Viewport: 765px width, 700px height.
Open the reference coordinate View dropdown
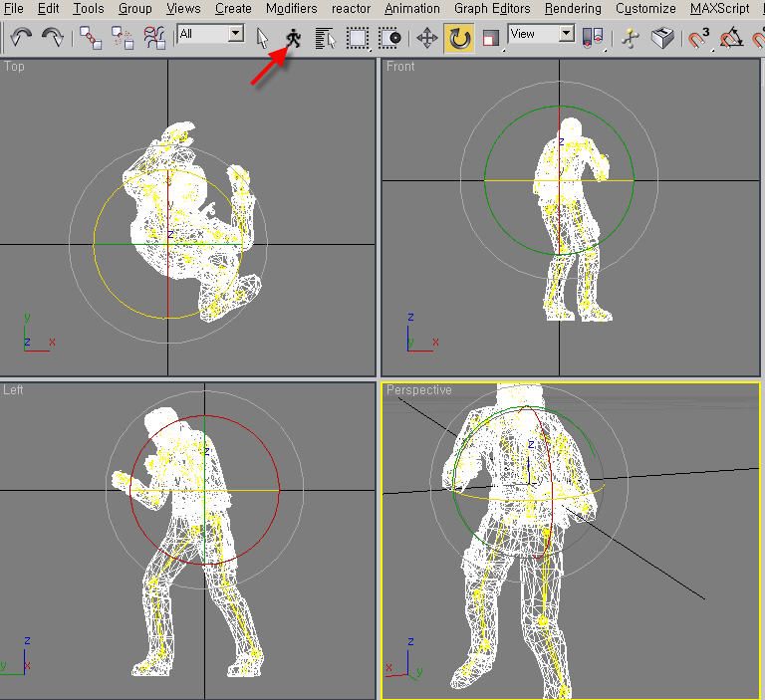[x=541, y=34]
